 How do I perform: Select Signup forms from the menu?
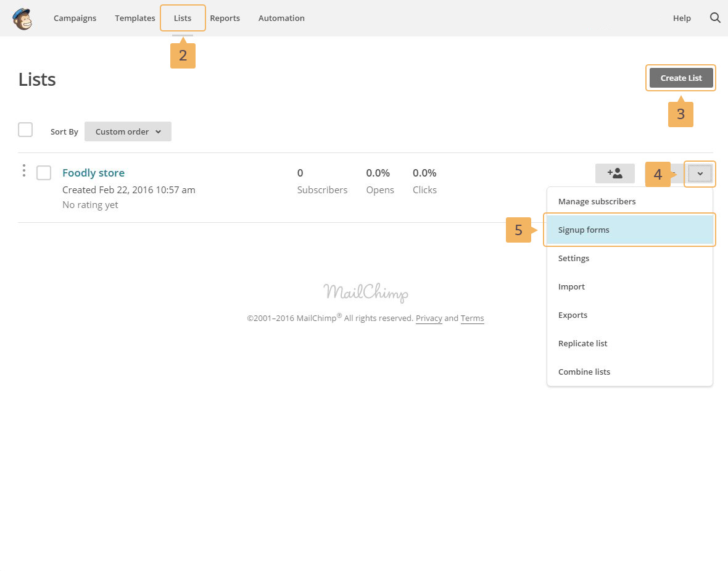(584, 230)
